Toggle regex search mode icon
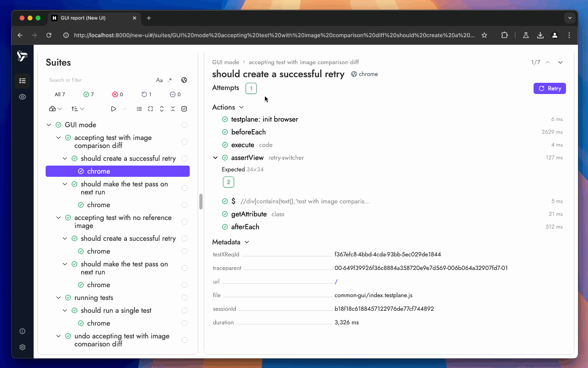Screen dimensions: 588x368 coord(170,80)
